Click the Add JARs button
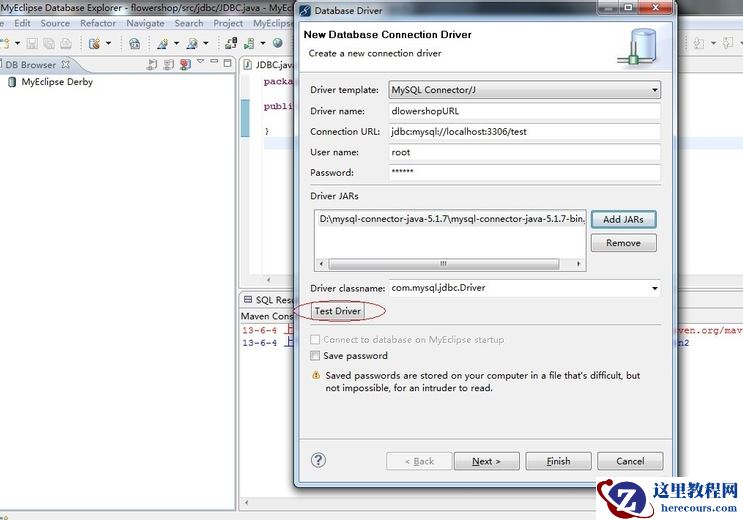 click(x=624, y=219)
